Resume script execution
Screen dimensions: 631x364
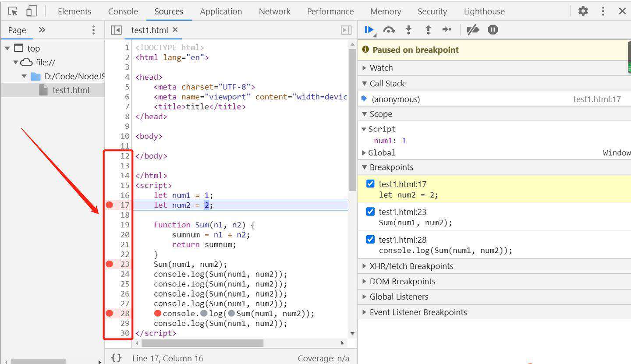tap(369, 30)
